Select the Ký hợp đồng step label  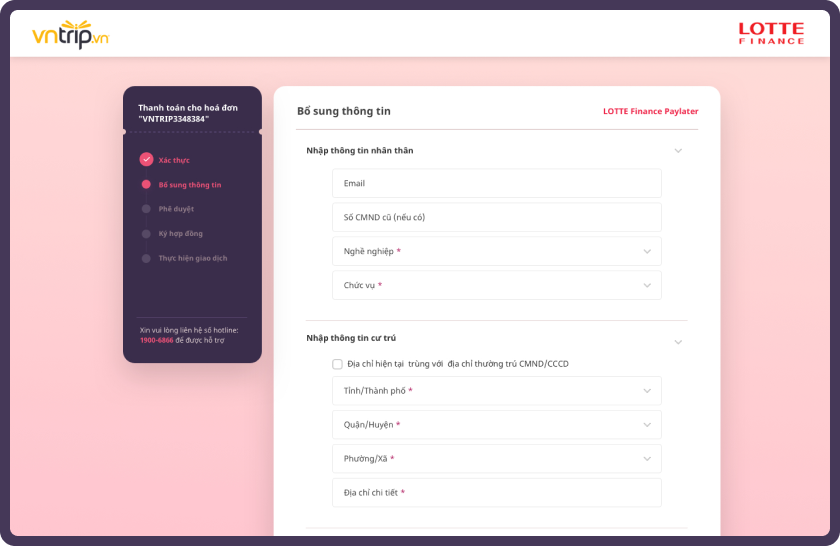pos(181,234)
